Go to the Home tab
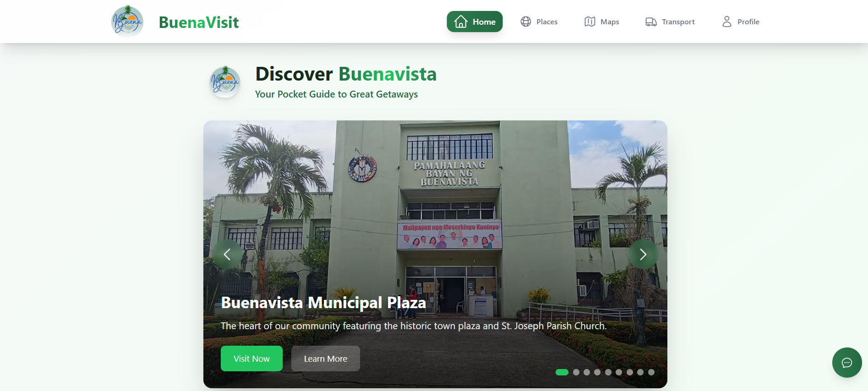The height and width of the screenshot is (391, 868). (475, 22)
